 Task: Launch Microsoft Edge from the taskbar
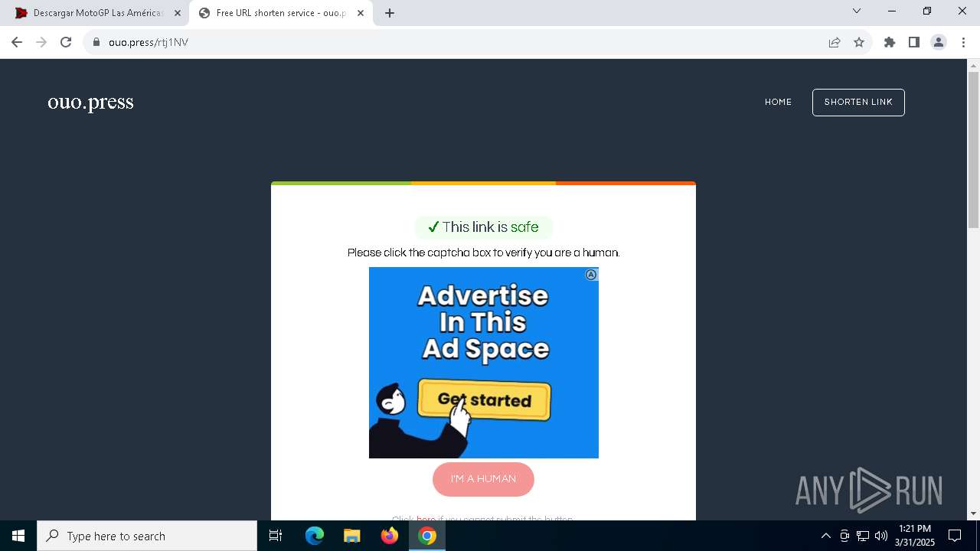(x=315, y=536)
